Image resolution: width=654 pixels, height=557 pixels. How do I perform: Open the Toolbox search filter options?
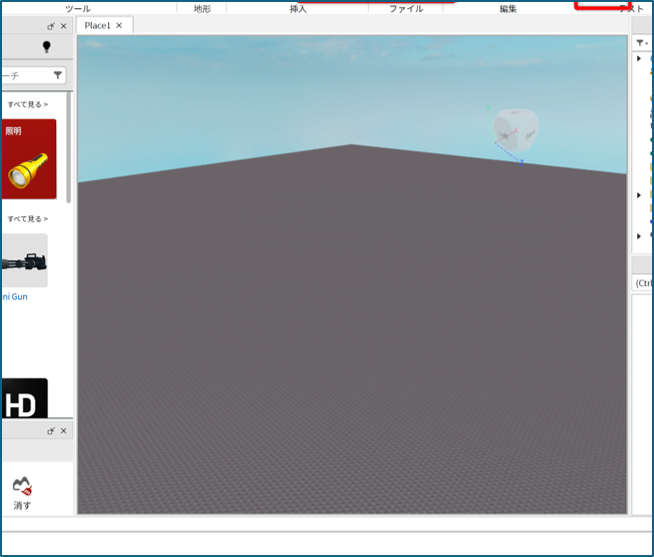(x=58, y=75)
